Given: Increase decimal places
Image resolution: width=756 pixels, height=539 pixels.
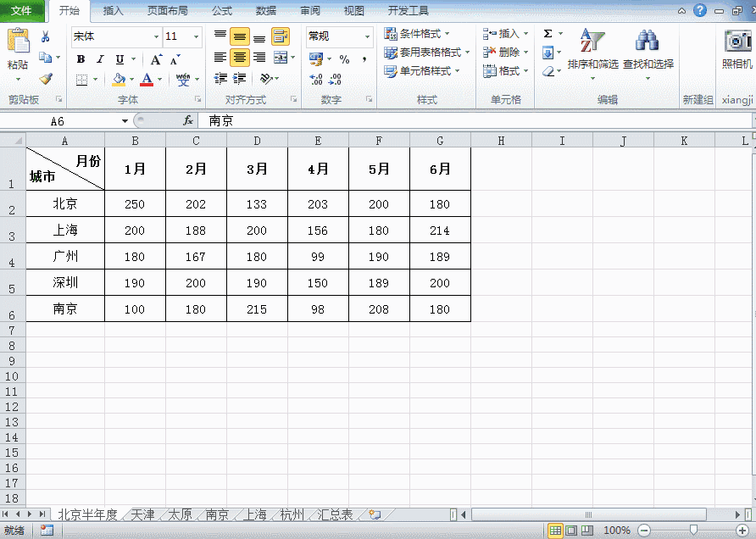Looking at the screenshot, I should pyautogui.click(x=316, y=80).
